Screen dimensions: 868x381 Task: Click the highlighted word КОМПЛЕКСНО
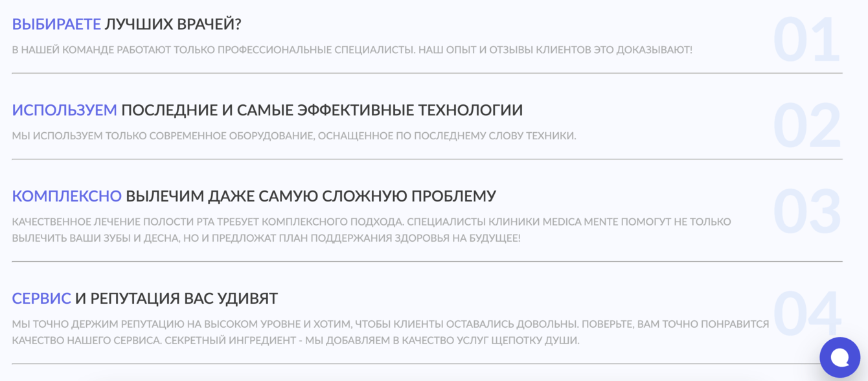(x=67, y=196)
